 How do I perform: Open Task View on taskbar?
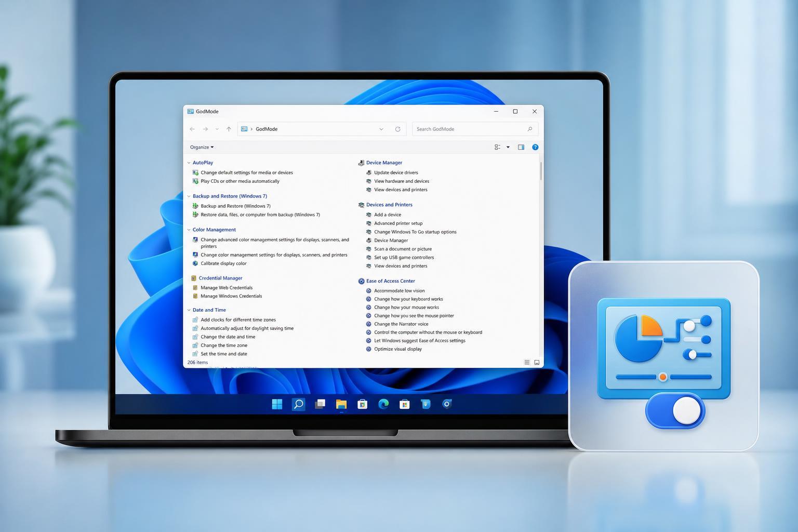pos(320,404)
